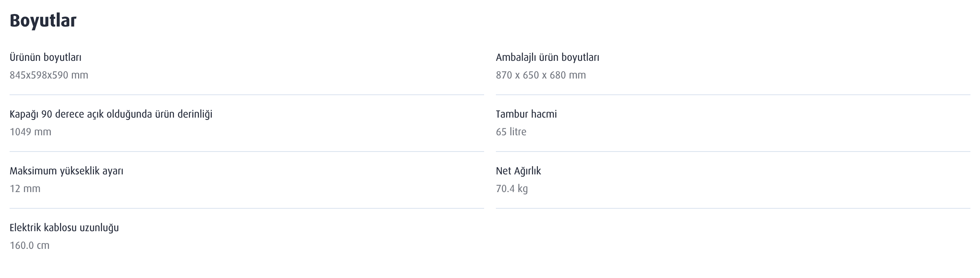This screenshot has height=278, width=980.
Task: Click the Net Ağırlık label
Action: coord(518,171)
